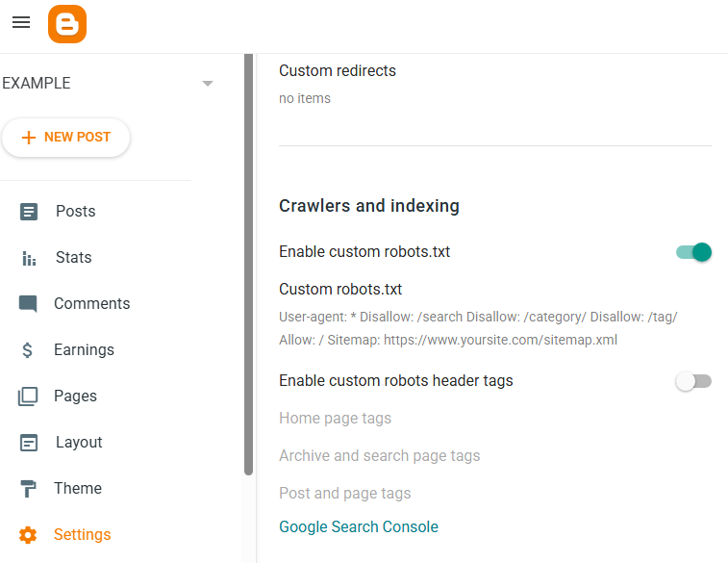Navigate to Earnings section
Screen dimensions: 728x563
coord(84,349)
